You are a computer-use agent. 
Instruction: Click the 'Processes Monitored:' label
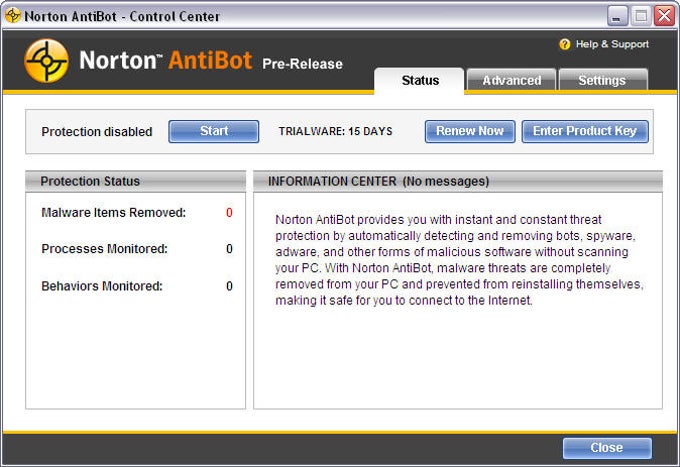[105, 249]
